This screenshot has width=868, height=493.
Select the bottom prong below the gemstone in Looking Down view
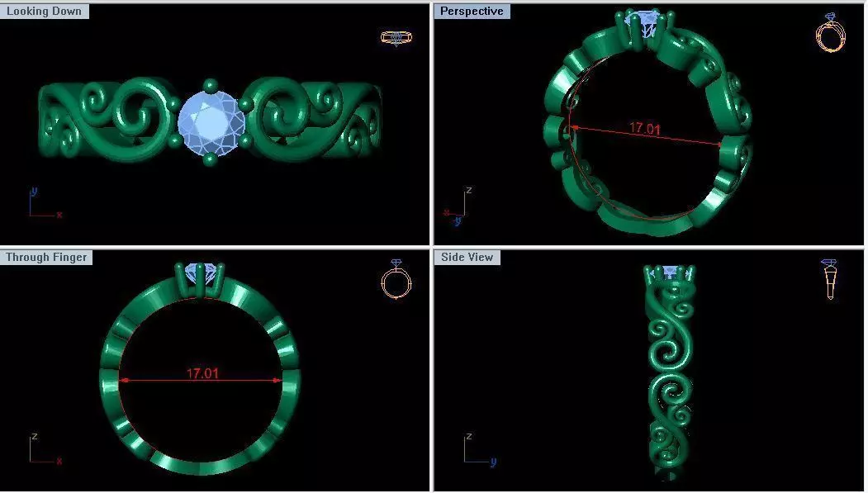pos(210,160)
